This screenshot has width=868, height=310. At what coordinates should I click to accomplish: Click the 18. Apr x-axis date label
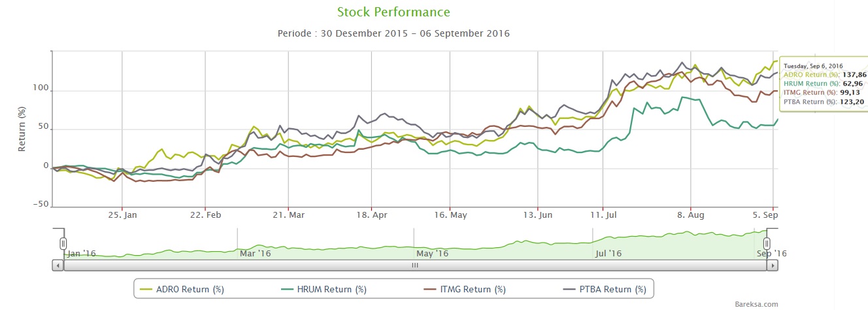click(x=371, y=214)
